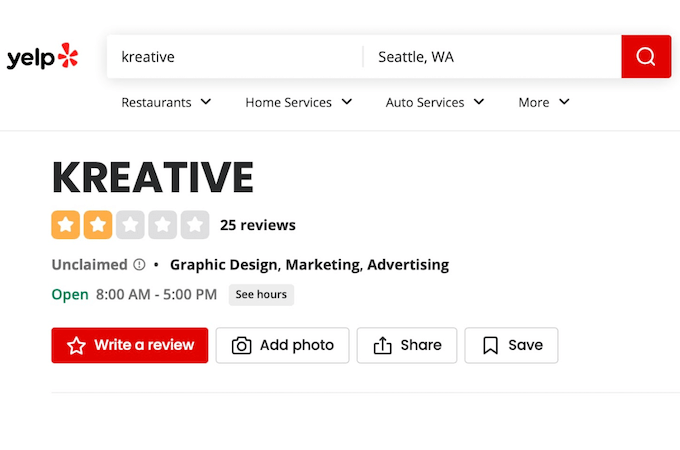Click the red search magnifier button
Screen dimensions: 680x450
[646, 56]
